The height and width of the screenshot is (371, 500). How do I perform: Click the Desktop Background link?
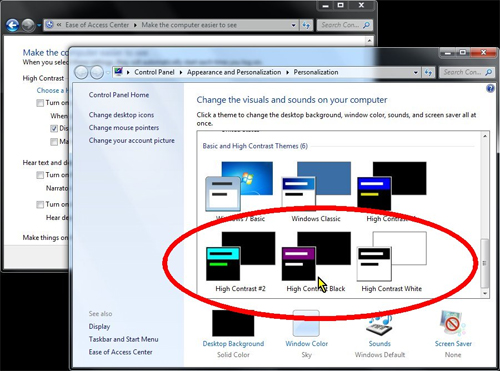pyautogui.click(x=233, y=344)
